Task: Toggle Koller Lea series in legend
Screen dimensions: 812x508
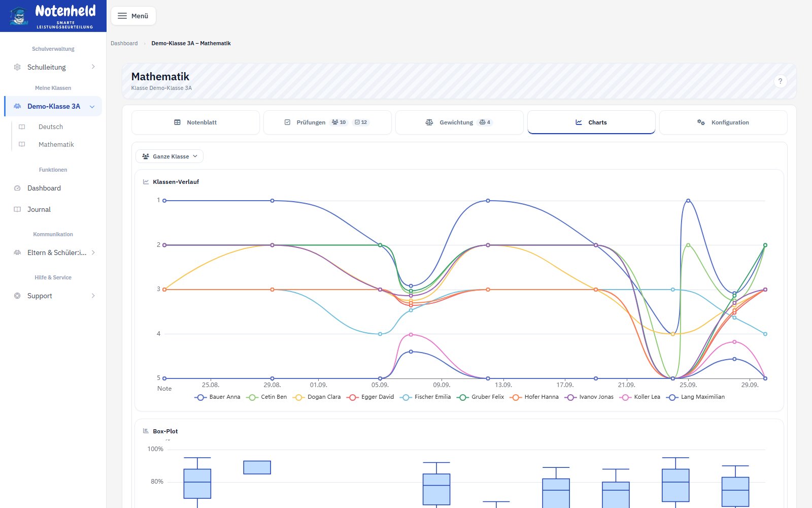Action: coord(640,397)
